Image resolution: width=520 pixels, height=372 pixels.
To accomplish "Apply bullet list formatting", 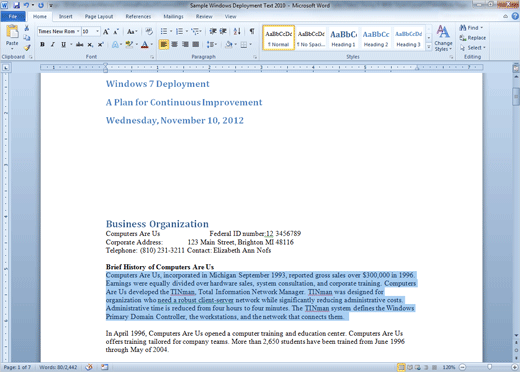I will [x=164, y=31].
